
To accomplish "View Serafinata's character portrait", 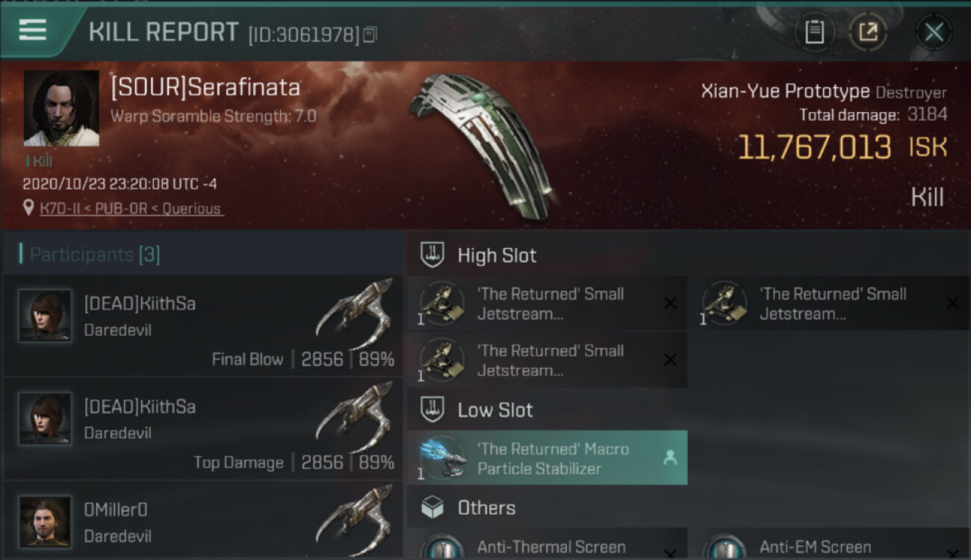I will point(61,108).
